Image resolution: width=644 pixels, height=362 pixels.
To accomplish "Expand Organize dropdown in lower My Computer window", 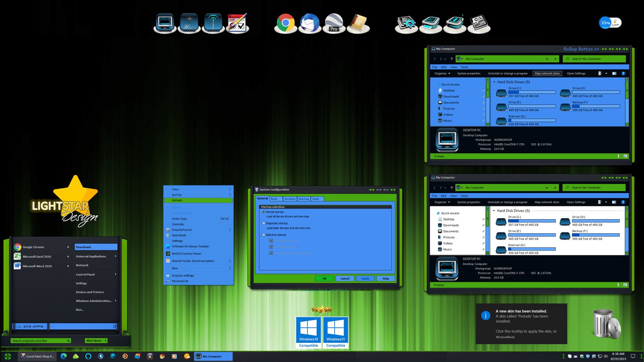I will (x=442, y=202).
